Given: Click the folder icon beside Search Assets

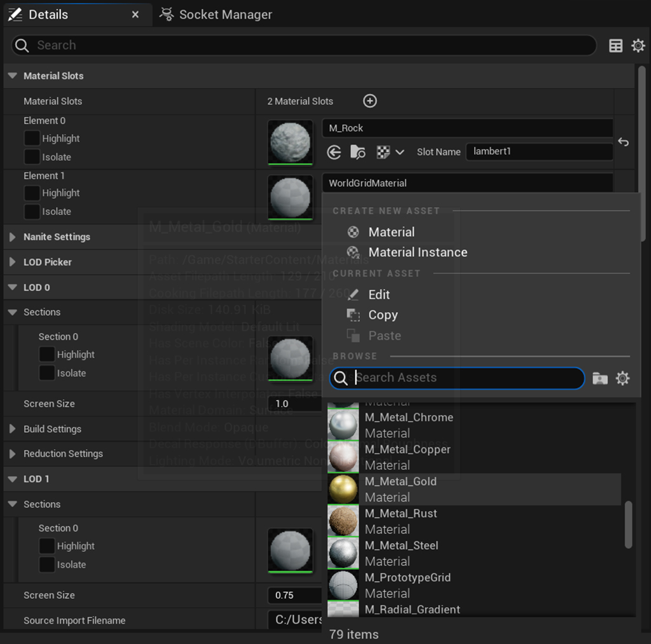Looking at the screenshot, I should (600, 378).
